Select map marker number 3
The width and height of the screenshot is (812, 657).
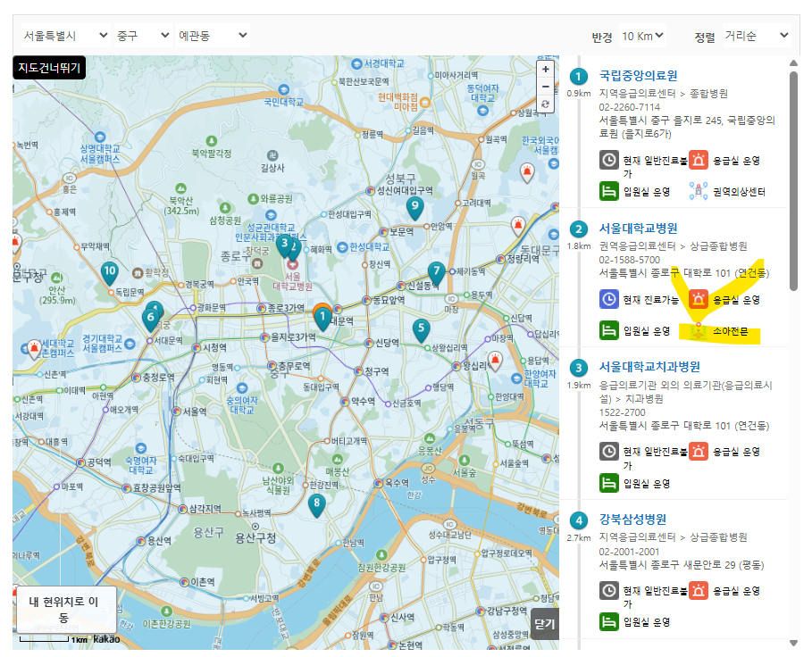[284, 245]
